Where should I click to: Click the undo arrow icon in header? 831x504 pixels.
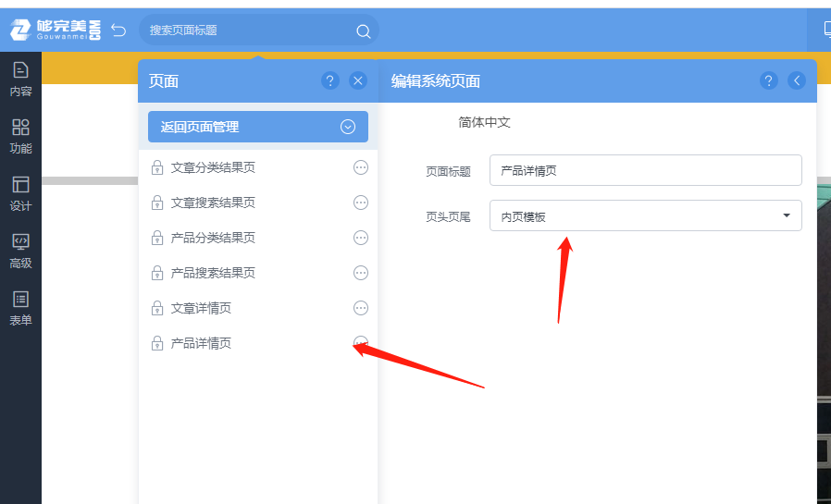pos(118,31)
